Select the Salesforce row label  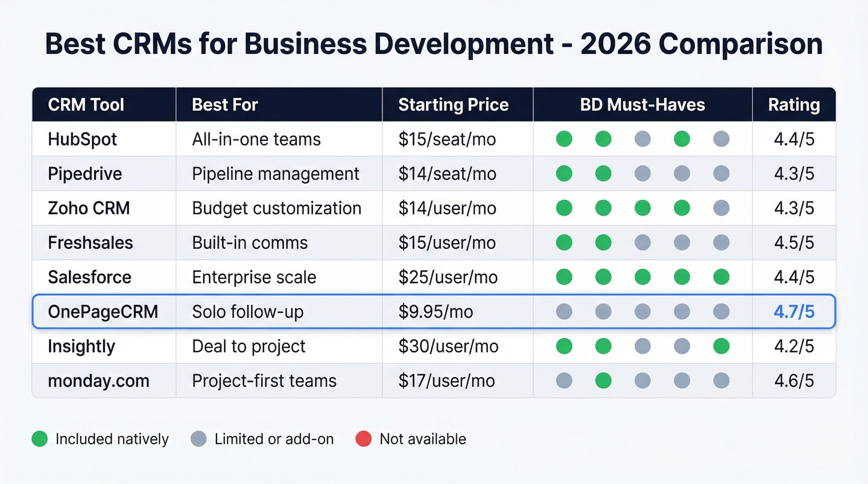coord(89,277)
